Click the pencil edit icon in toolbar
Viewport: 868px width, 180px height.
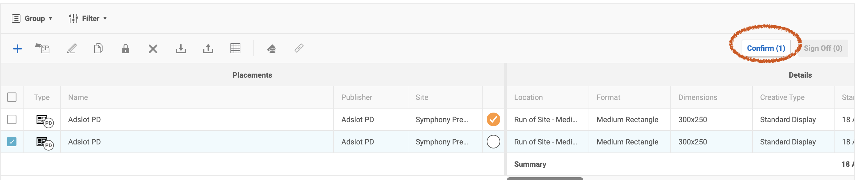72,49
